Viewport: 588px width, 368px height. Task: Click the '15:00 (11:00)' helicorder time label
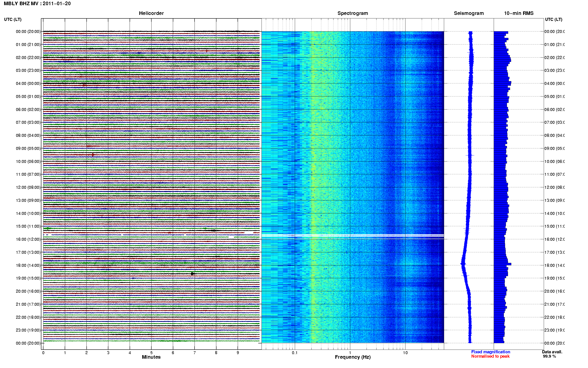click(x=28, y=226)
